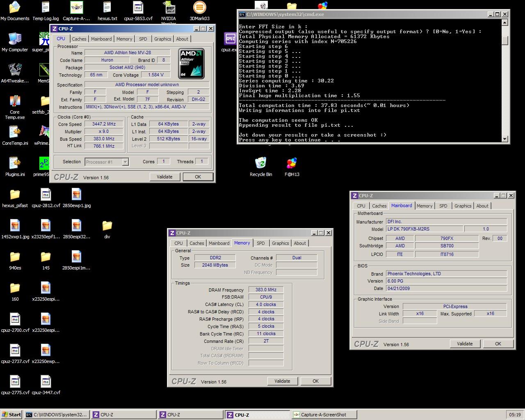Open cpuz-2775.cvf file icon
The image size is (525, 420).
point(15,385)
